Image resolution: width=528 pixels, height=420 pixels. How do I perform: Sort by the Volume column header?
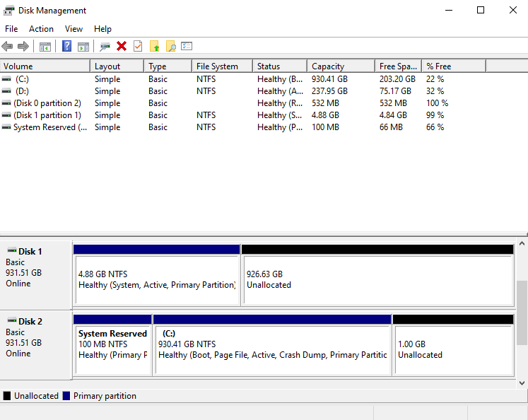[45, 66]
